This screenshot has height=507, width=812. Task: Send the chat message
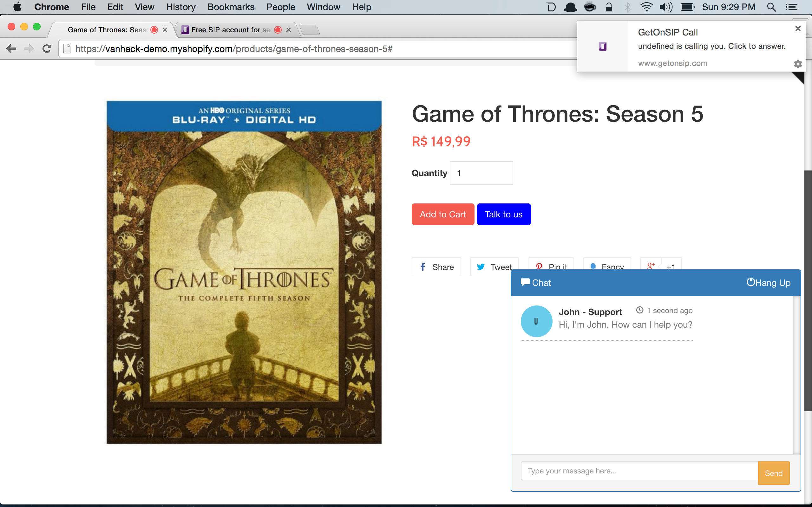coord(773,473)
